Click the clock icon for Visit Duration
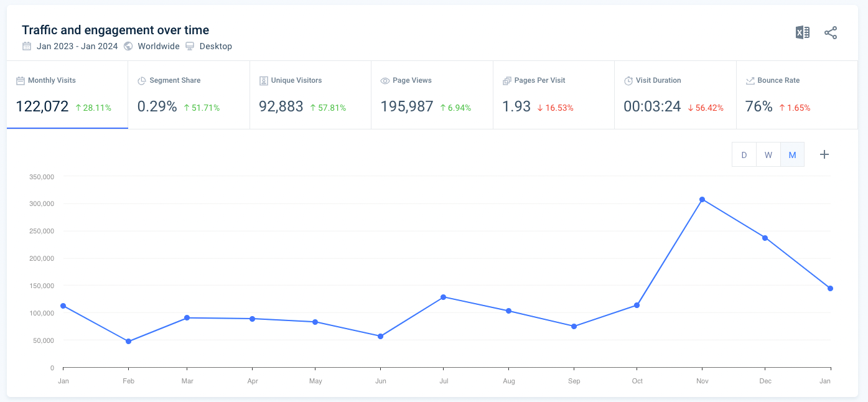The height and width of the screenshot is (402, 868). pyautogui.click(x=628, y=81)
